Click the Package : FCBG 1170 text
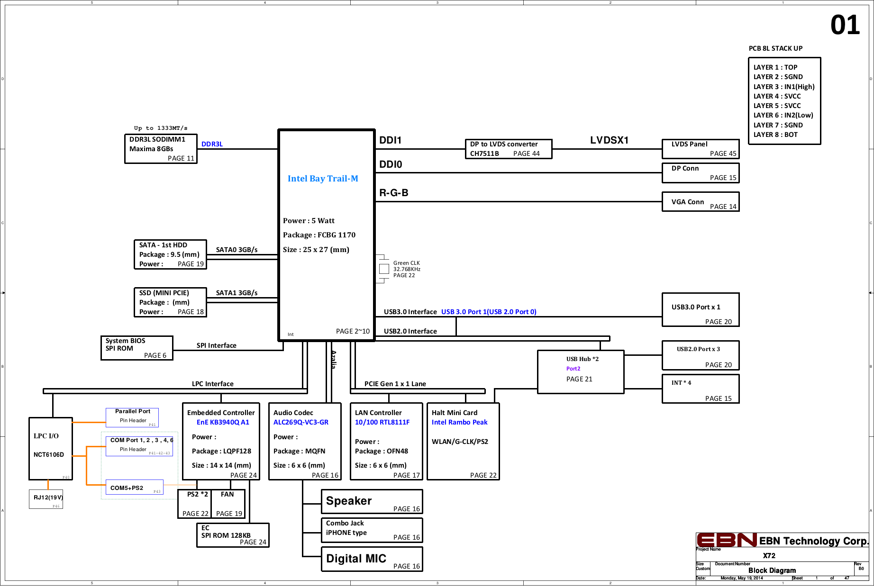Screen dimensions: 874x588 point(319,235)
